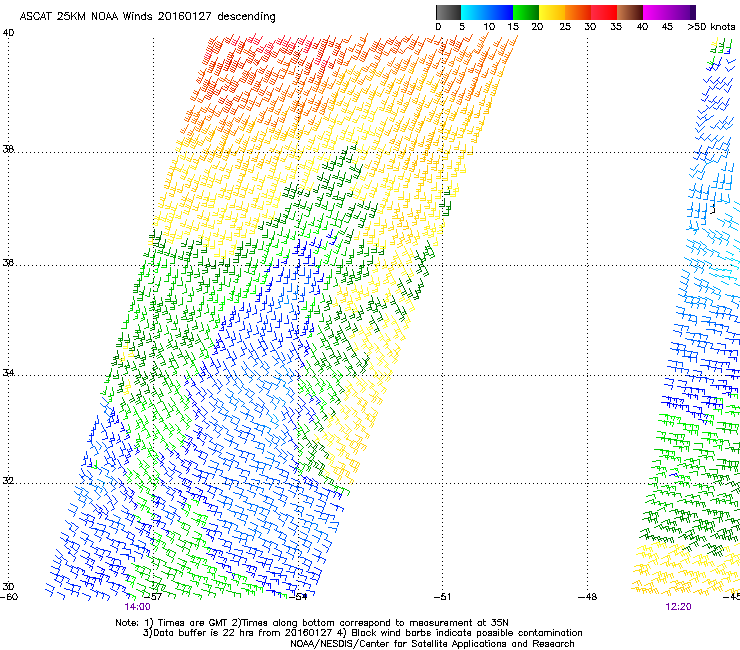
Task: Select the yellow 20-25 knots legend segment
Action: (x=552, y=12)
